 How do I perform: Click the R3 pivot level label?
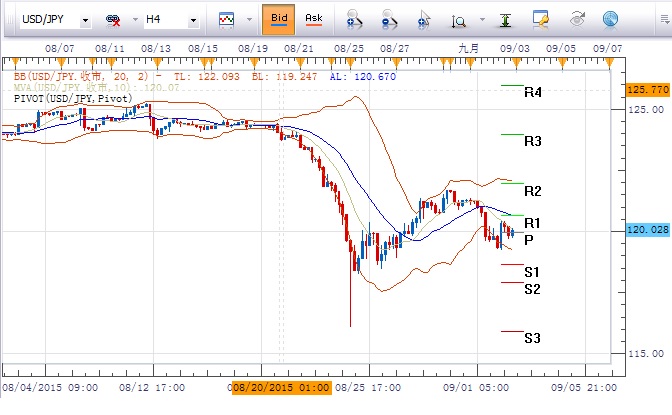(533, 141)
